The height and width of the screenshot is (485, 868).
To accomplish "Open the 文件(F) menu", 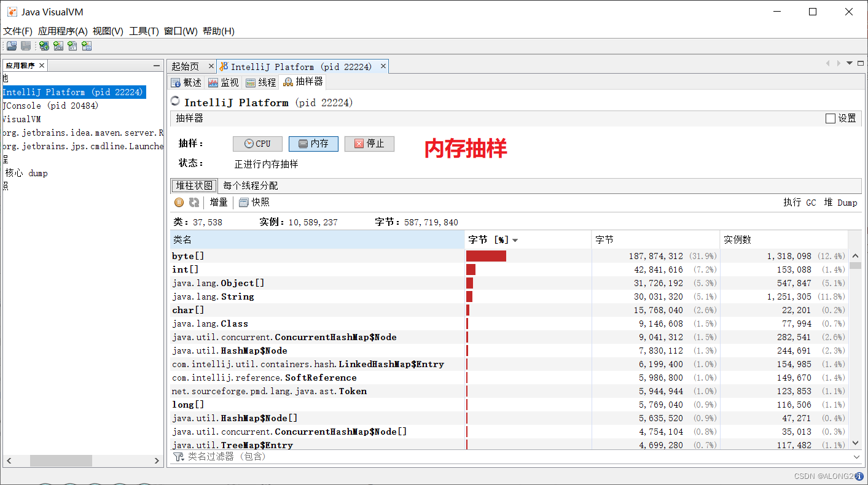I will [18, 31].
